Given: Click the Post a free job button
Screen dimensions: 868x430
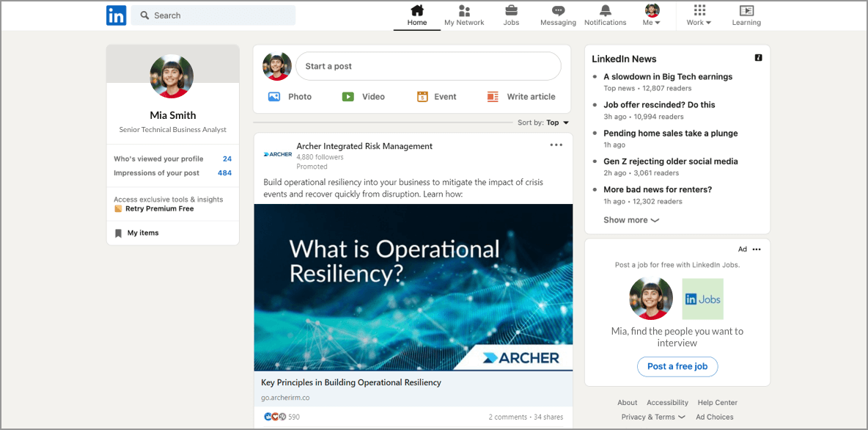Looking at the screenshot, I should [x=677, y=366].
